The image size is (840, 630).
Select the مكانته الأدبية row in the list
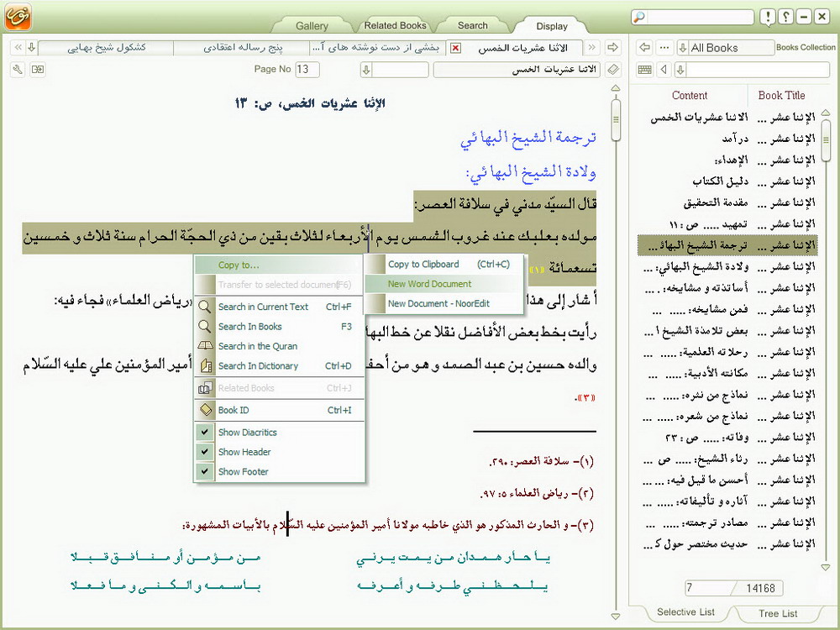click(727, 373)
